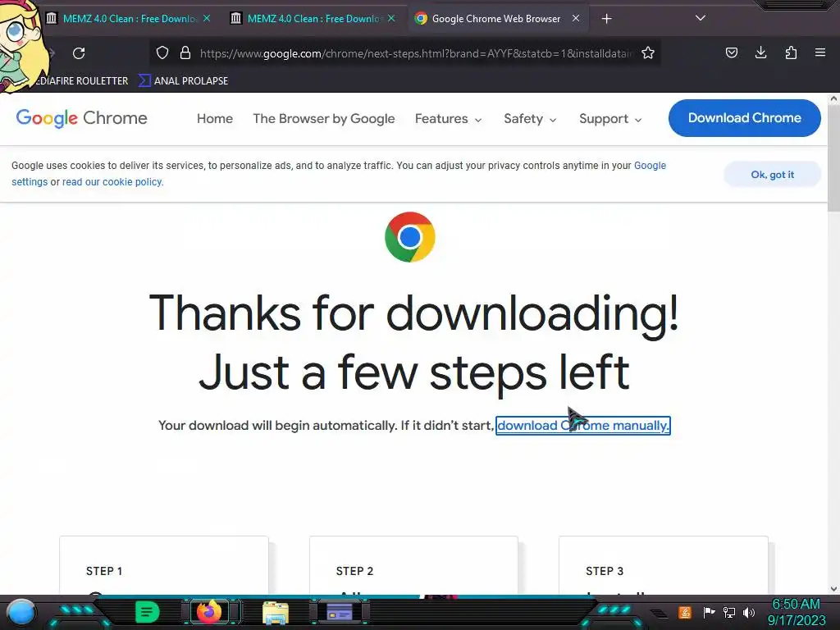Open Action Center flag icon
840x630 pixels.
click(x=709, y=612)
